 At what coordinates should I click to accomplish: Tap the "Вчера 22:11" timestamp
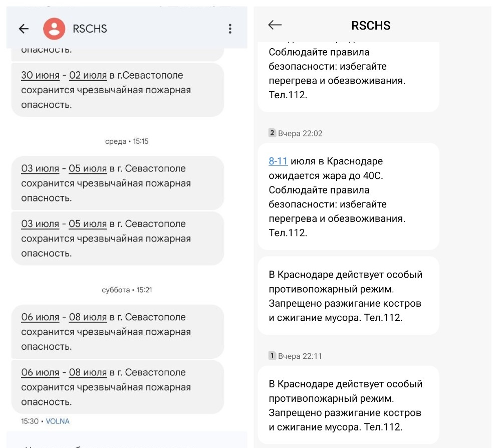(300, 356)
